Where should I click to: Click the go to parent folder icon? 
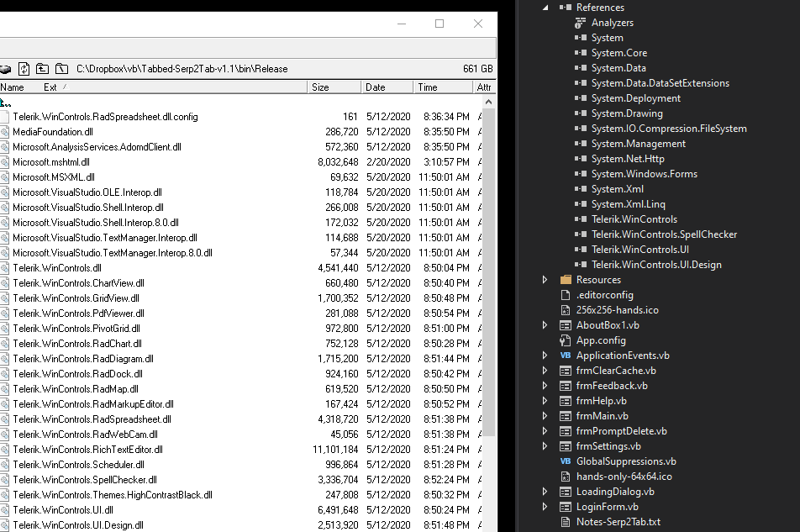point(42,69)
